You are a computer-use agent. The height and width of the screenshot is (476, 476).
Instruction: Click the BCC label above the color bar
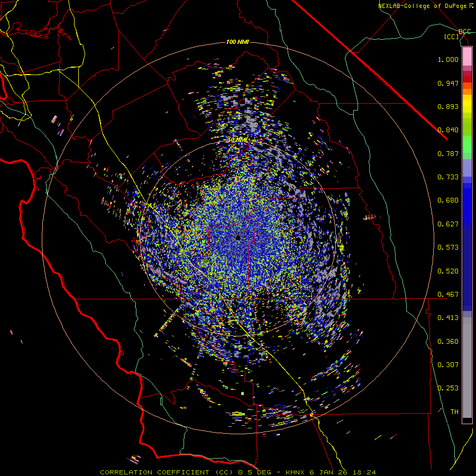[x=465, y=32]
